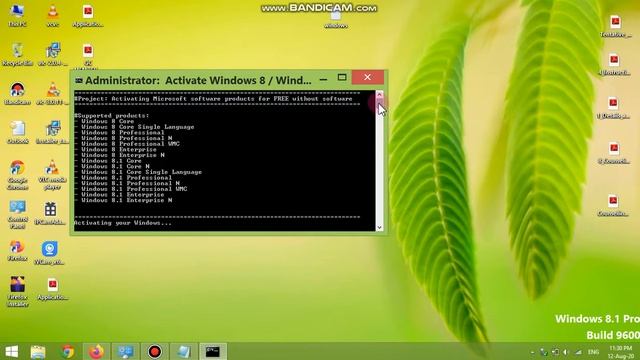Open File Explorer from the taskbar

(x=38, y=351)
